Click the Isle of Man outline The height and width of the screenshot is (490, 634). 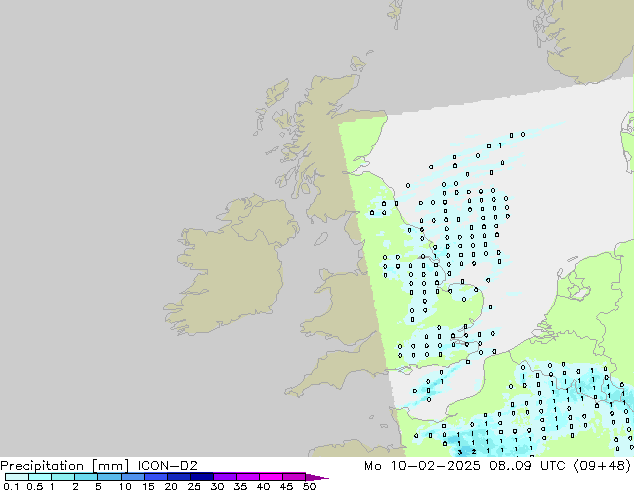321,239
